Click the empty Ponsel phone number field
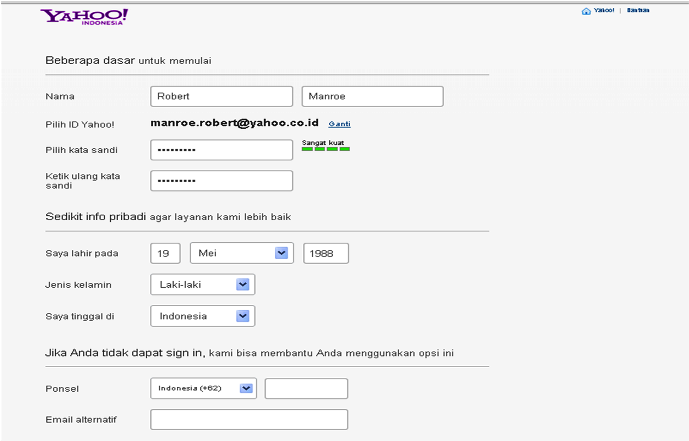 tap(306, 388)
